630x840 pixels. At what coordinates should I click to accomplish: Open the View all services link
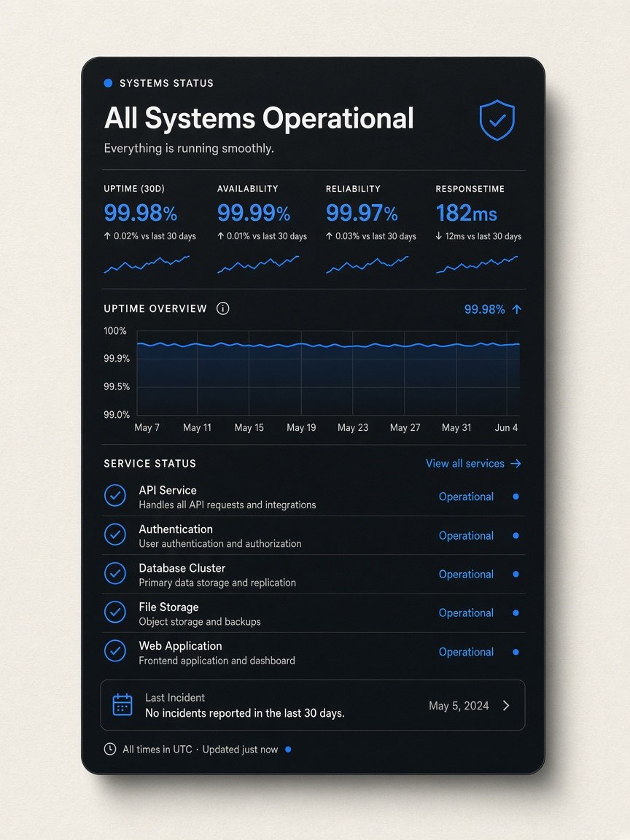[x=473, y=464]
